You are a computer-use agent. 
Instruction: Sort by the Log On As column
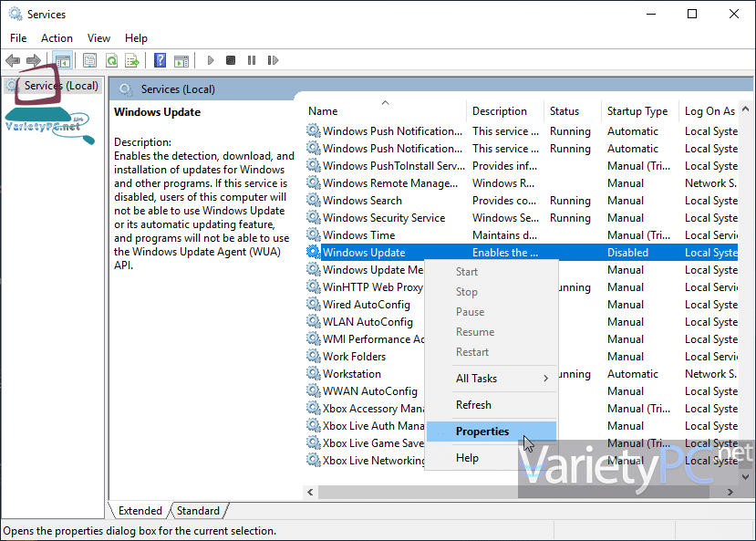click(x=709, y=111)
